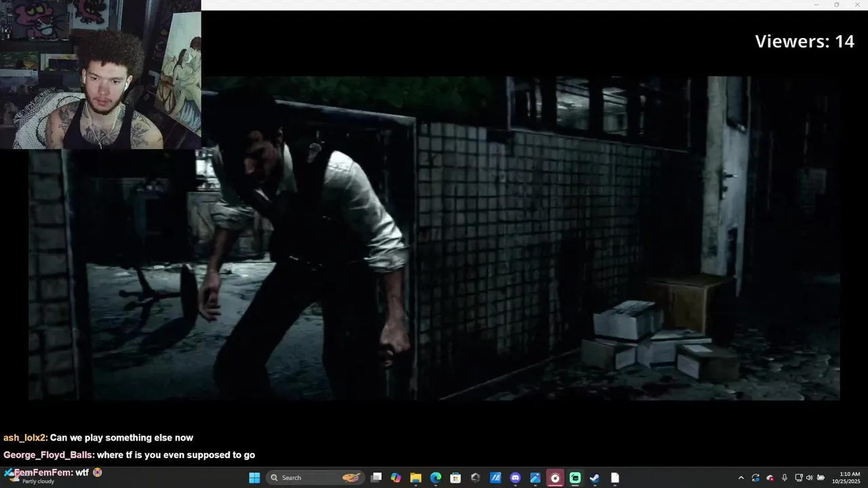Show hidden system tray icons

pyautogui.click(x=741, y=478)
